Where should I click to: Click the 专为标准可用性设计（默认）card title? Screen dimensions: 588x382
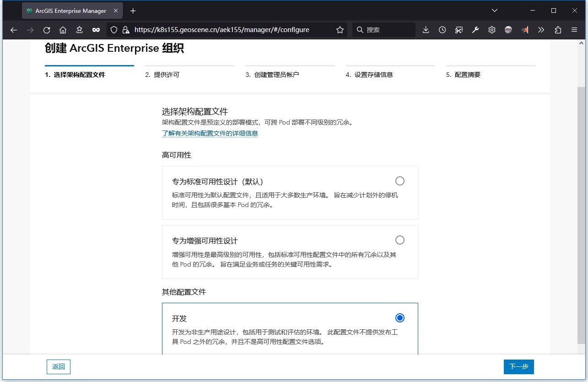(x=218, y=181)
